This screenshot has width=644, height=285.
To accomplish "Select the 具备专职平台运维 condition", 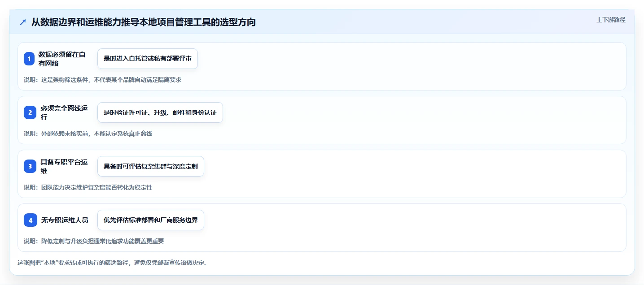I will (x=64, y=166).
